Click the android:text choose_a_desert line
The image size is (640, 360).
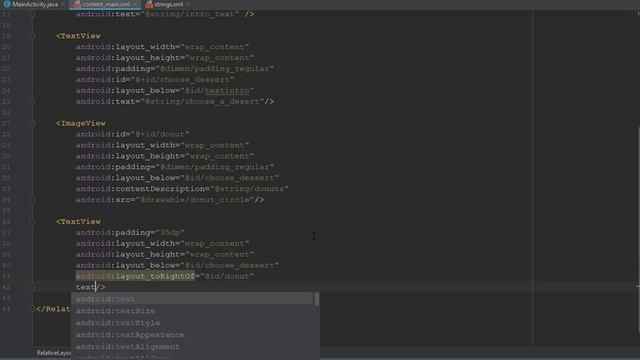click(x=175, y=101)
